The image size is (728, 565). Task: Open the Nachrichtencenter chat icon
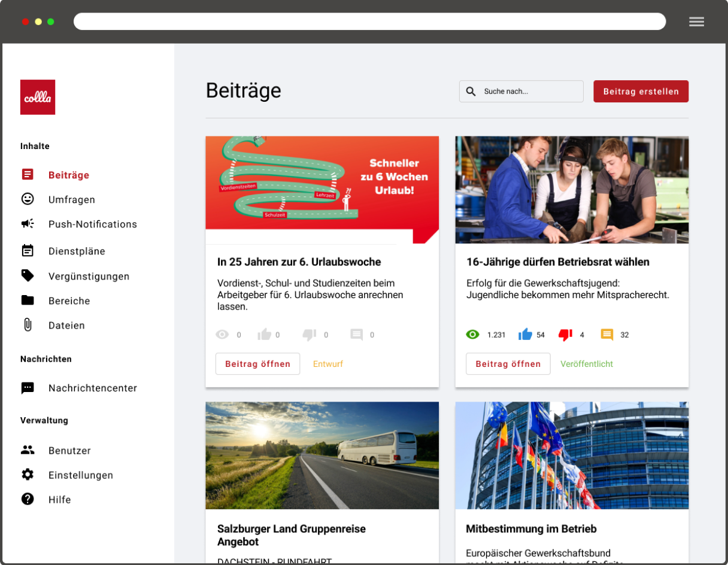click(x=28, y=388)
